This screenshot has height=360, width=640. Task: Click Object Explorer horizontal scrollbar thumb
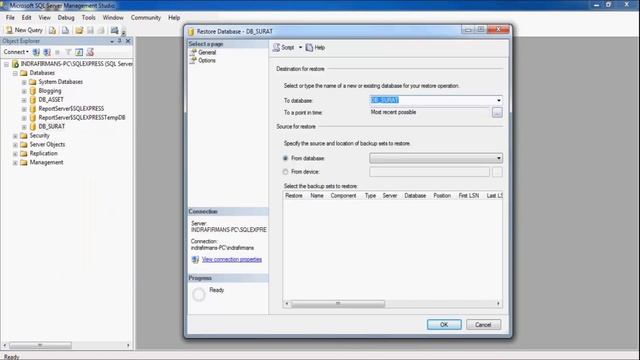click(40, 345)
